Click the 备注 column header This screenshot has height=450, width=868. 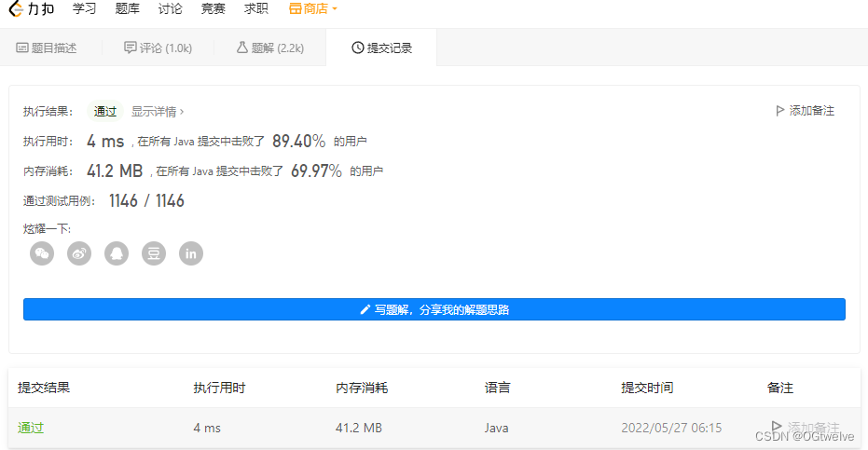(780, 388)
